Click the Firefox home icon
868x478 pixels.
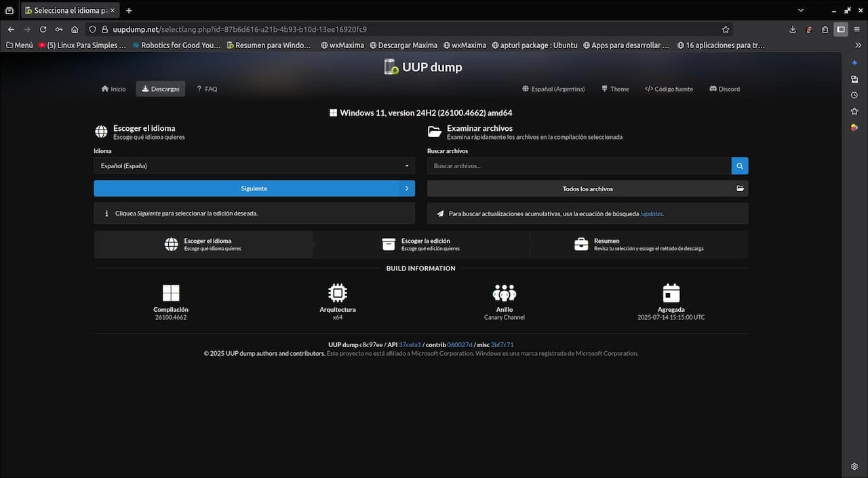point(75,29)
